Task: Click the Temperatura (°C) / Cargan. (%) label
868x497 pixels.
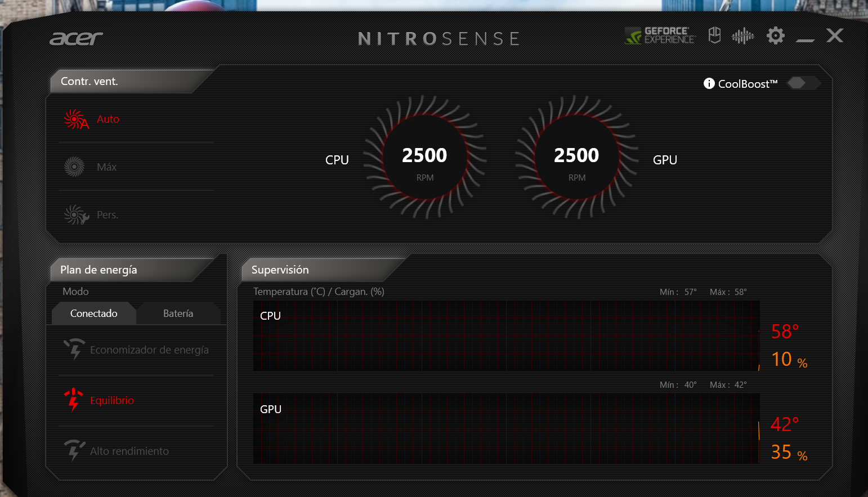Action: [319, 292]
